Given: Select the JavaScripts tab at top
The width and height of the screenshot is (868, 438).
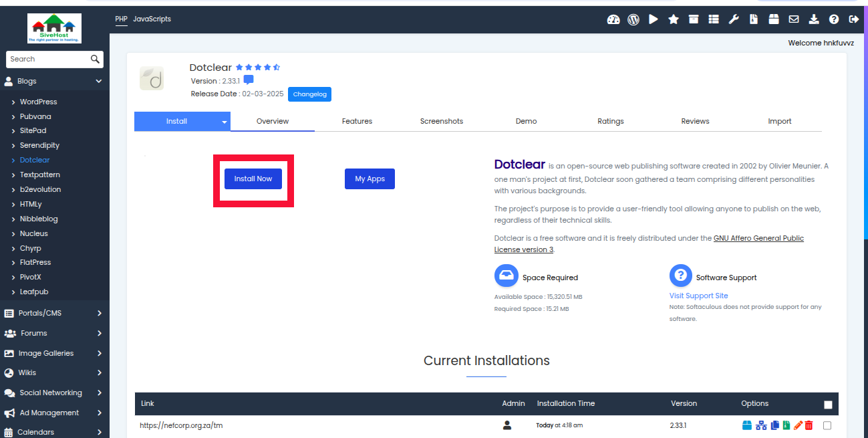Looking at the screenshot, I should (152, 19).
